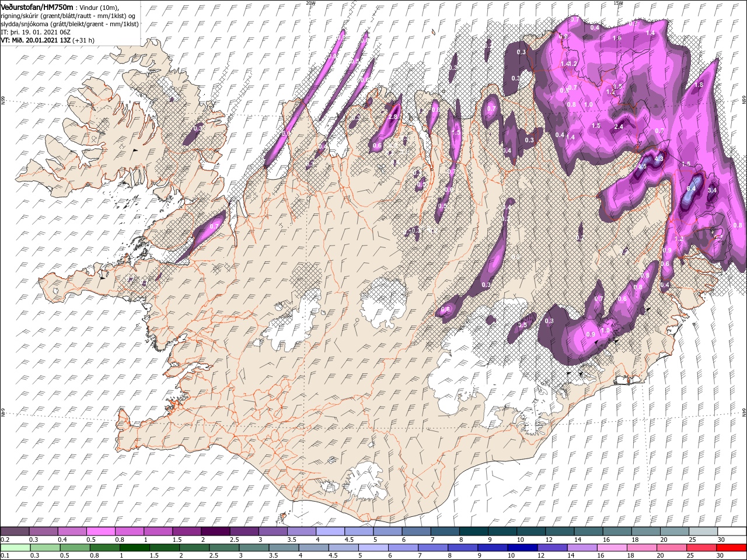Click the 20W longitude label

[310, 3]
